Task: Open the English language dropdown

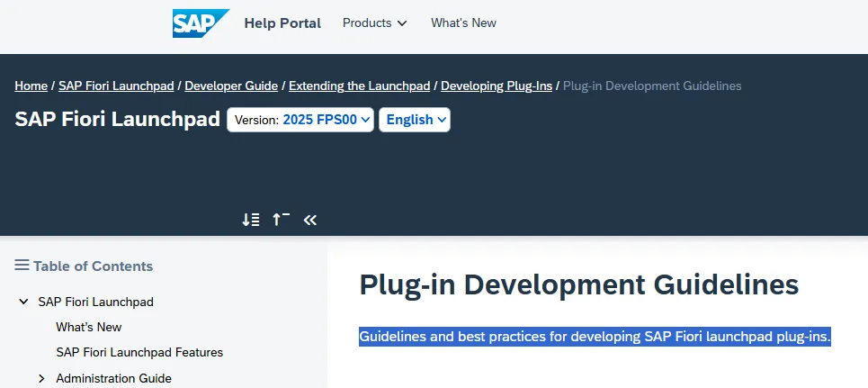Action: [415, 120]
